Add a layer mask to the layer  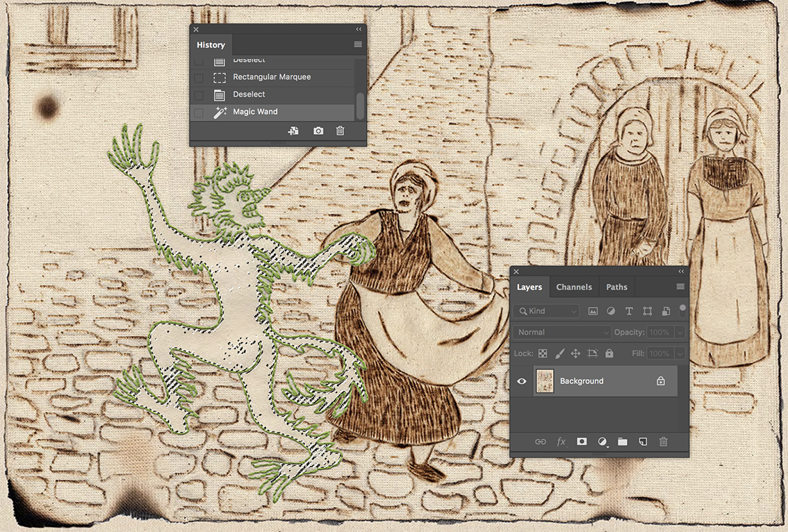pyautogui.click(x=582, y=442)
